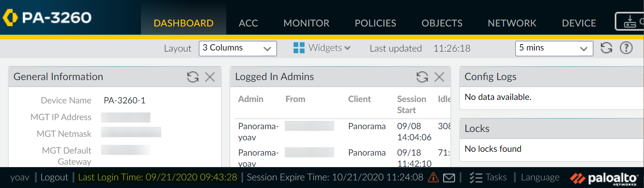The image size is (644, 188).
Task: Refresh the General Information widget
Action: pos(193,77)
